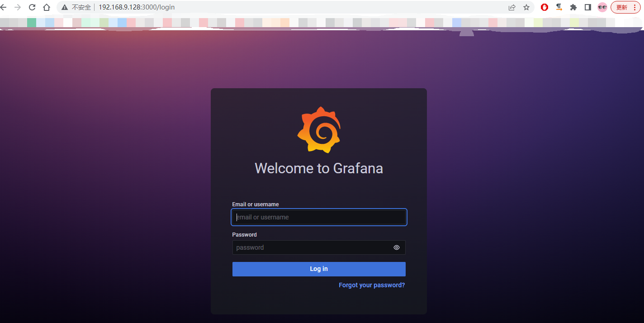Image resolution: width=644 pixels, height=323 pixels.
Task: Click the Grafana logo
Action: [319, 129]
